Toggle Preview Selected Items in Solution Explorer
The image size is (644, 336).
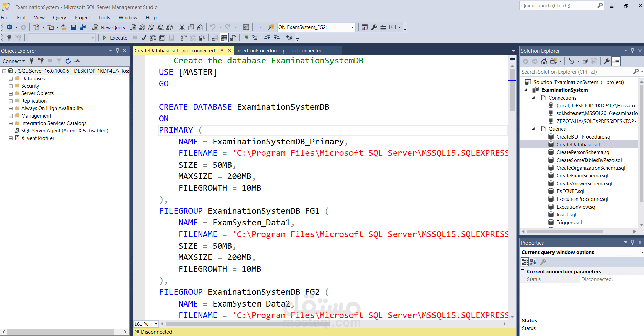(616, 61)
